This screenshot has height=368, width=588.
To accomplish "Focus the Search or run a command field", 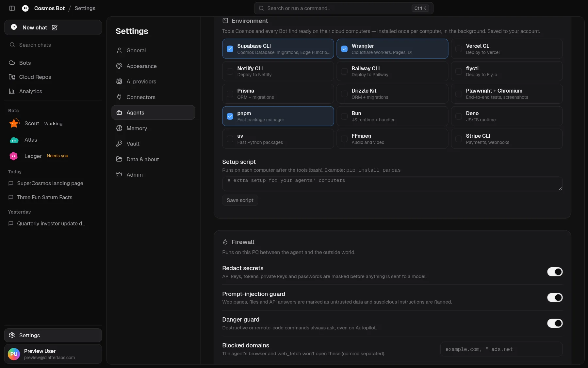I will 344,8.
